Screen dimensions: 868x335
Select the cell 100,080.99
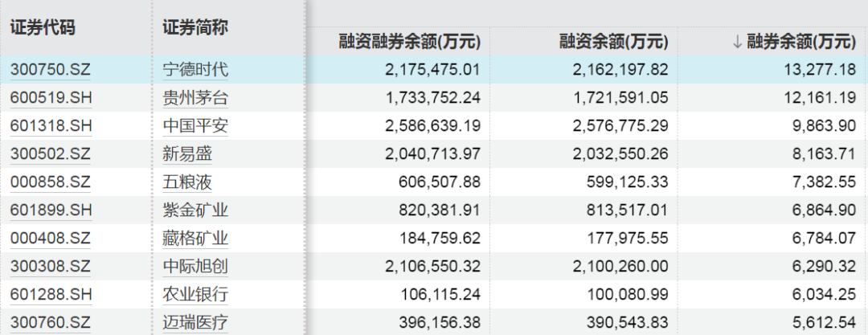pyautogui.click(x=627, y=294)
